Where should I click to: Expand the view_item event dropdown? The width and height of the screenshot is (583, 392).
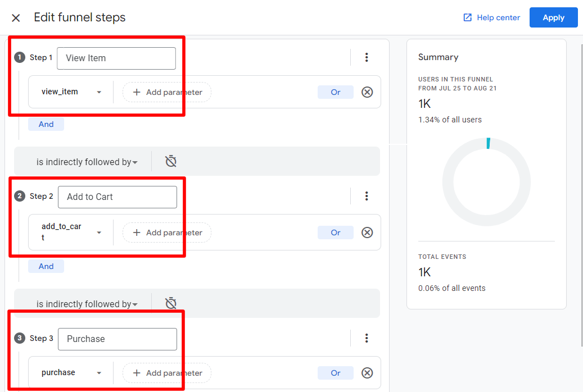tap(99, 92)
